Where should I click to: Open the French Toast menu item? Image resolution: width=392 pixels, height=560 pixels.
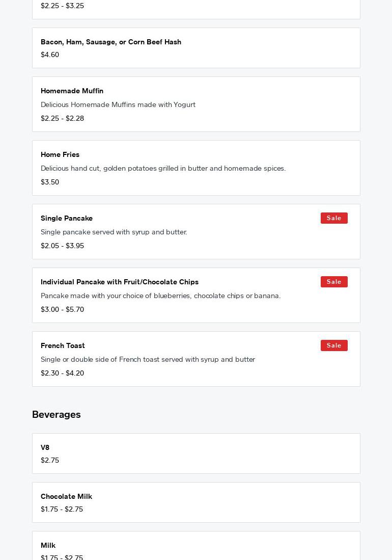[x=63, y=345]
